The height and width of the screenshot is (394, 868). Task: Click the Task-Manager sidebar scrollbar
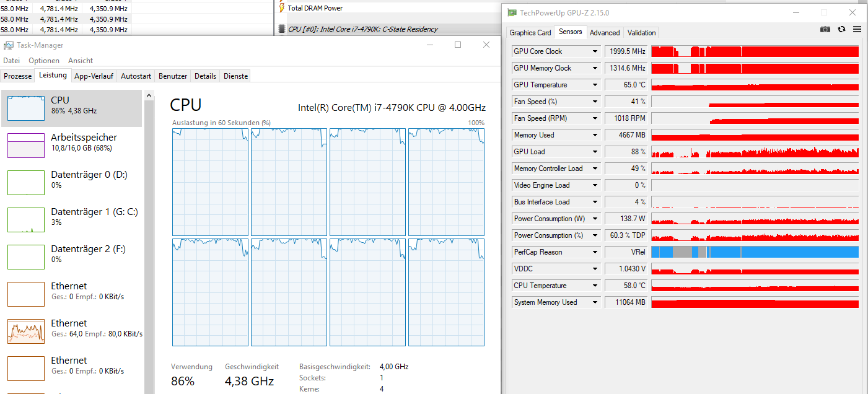[x=148, y=242]
